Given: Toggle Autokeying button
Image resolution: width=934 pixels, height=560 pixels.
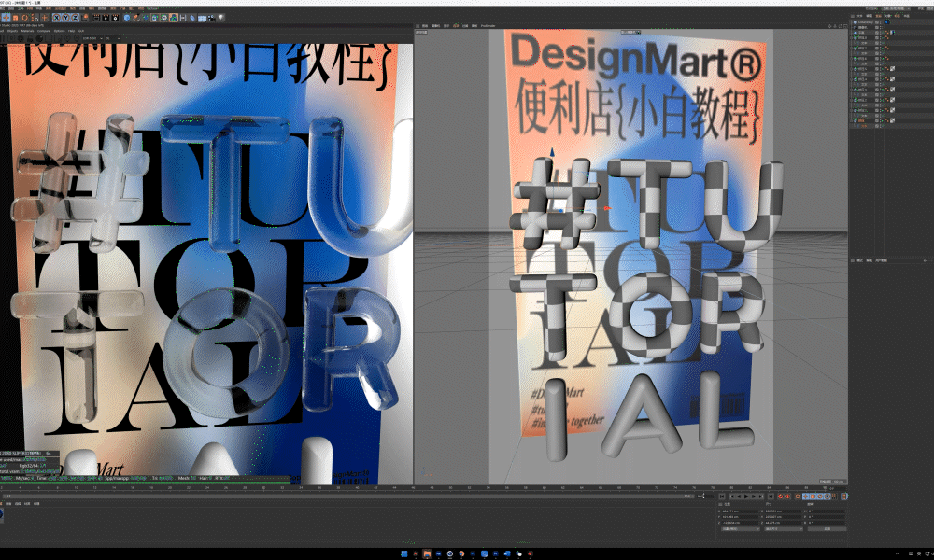Looking at the screenshot, I should (x=787, y=497).
